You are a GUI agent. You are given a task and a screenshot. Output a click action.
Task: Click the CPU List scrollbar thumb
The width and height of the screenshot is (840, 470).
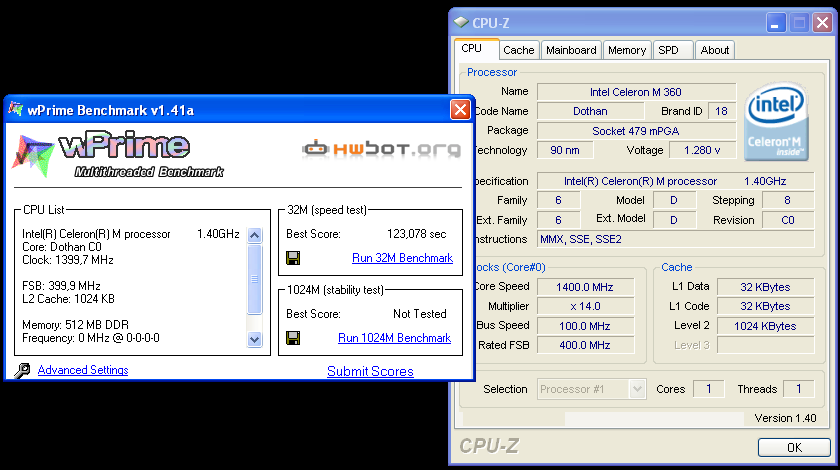pyautogui.click(x=254, y=279)
